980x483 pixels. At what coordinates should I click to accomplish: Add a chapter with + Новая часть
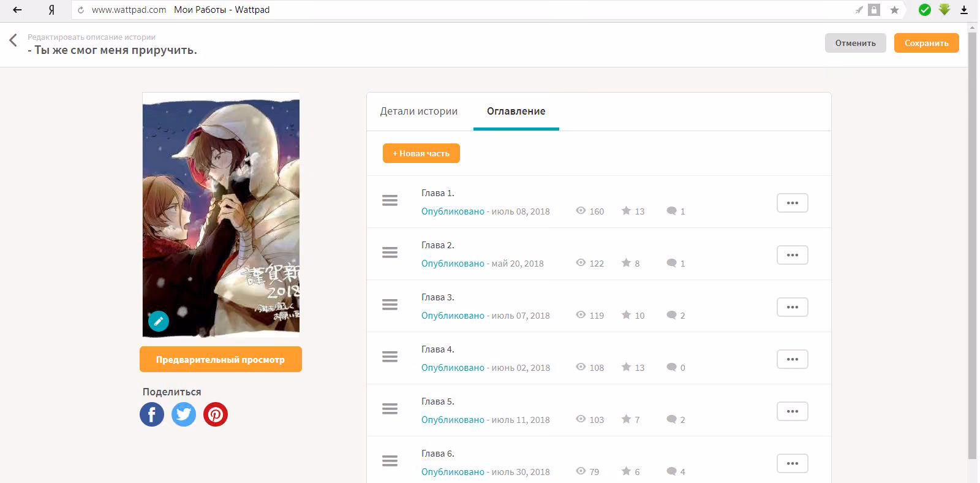point(421,153)
